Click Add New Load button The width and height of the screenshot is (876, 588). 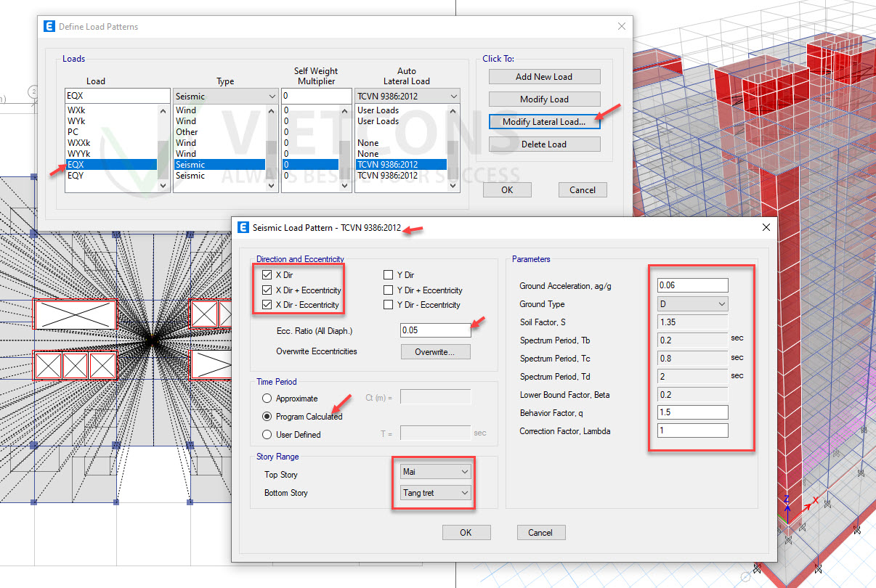pos(544,77)
